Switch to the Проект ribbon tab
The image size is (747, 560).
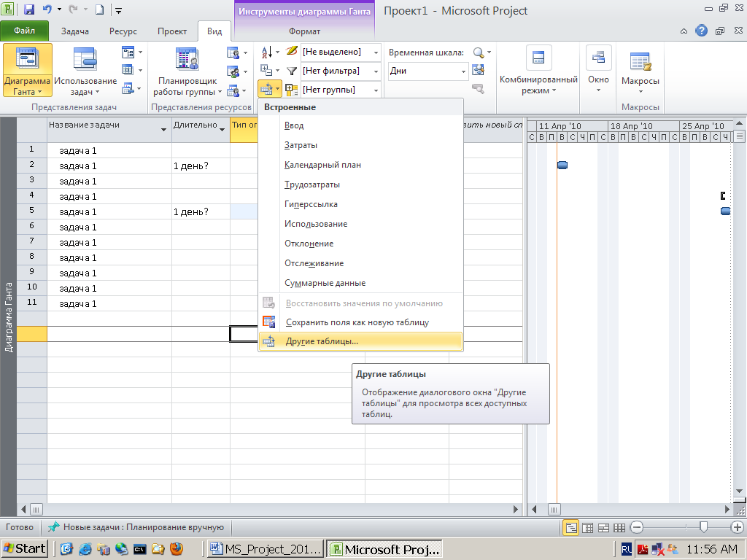click(172, 31)
